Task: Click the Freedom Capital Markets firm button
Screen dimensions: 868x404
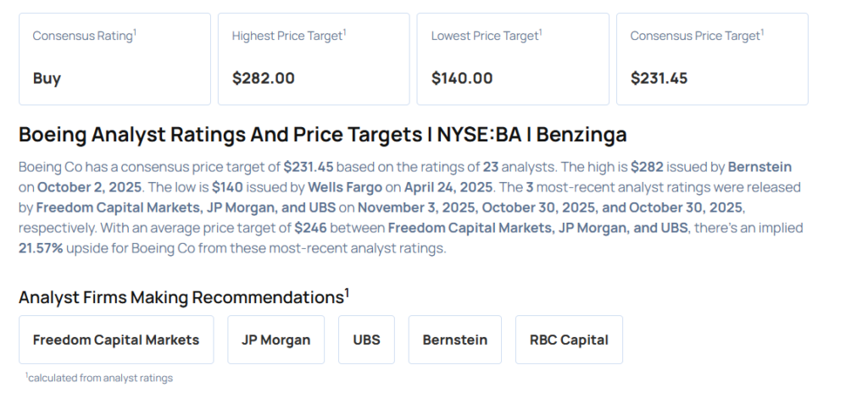Action: (x=116, y=340)
